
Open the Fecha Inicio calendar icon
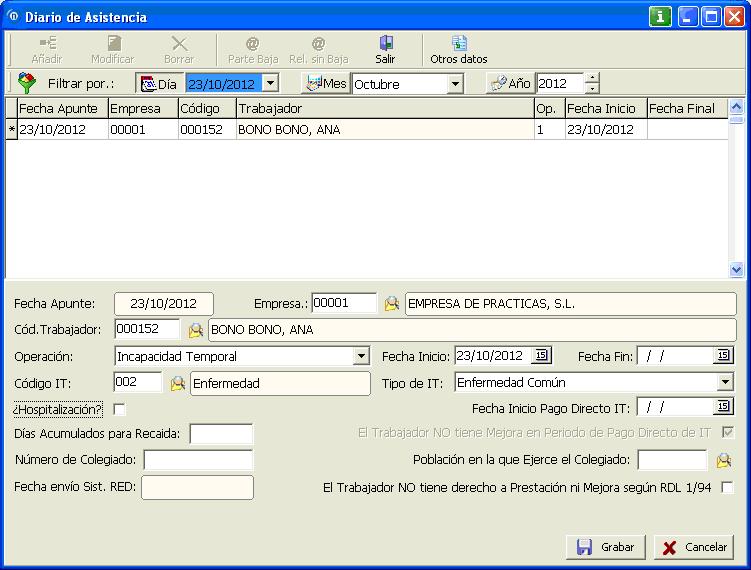click(x=541, y=355)
